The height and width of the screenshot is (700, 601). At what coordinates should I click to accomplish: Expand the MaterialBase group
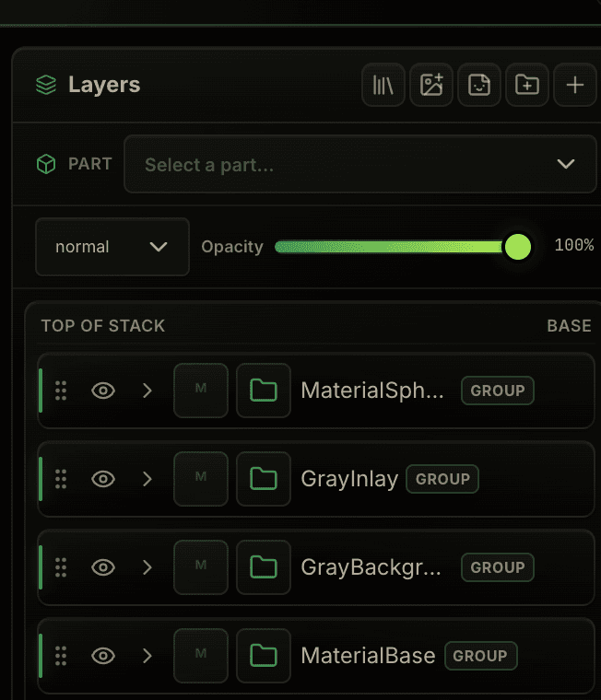[147, 656]
